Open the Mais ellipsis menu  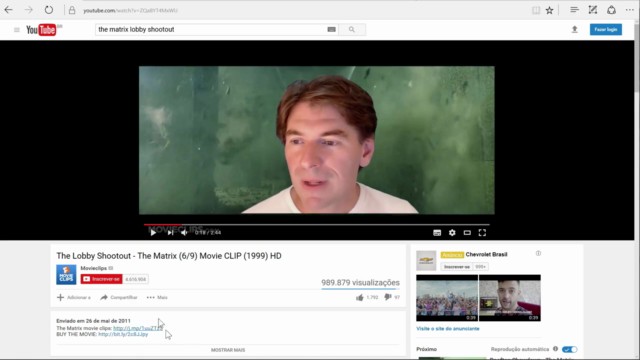coord(157,298)
